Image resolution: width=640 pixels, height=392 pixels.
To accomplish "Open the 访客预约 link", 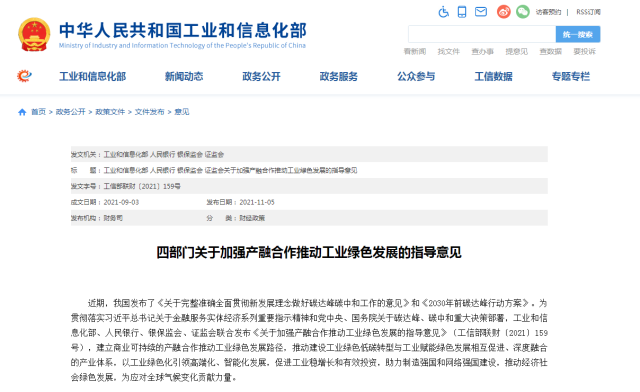I will tap(548, 12).
